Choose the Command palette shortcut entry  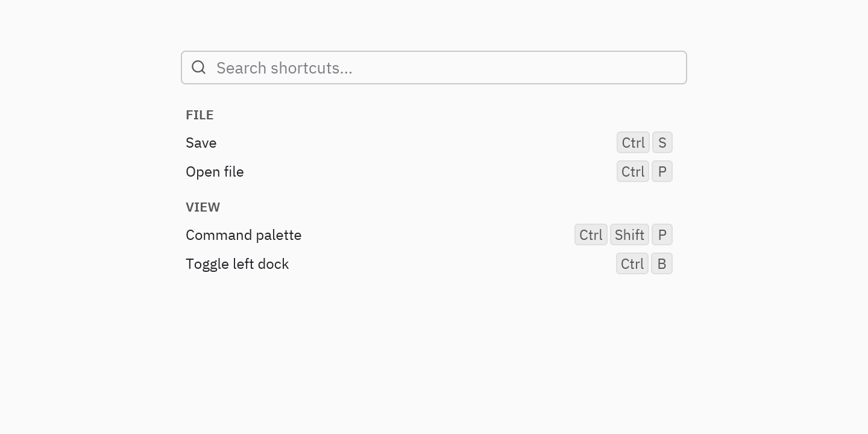pos(429,235)
